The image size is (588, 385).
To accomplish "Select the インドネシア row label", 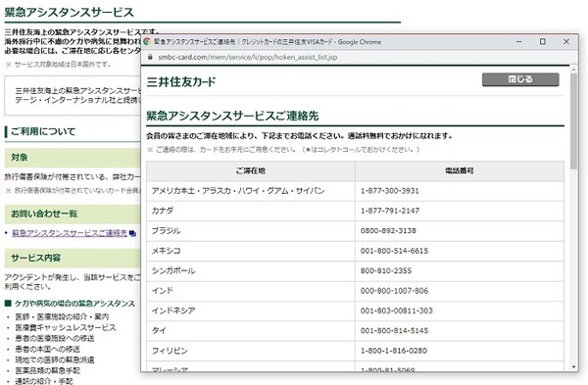I will [x=173, y=311].
